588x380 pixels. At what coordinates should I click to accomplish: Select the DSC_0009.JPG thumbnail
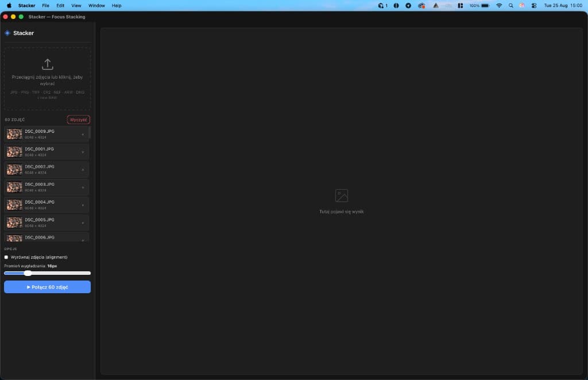14,134
